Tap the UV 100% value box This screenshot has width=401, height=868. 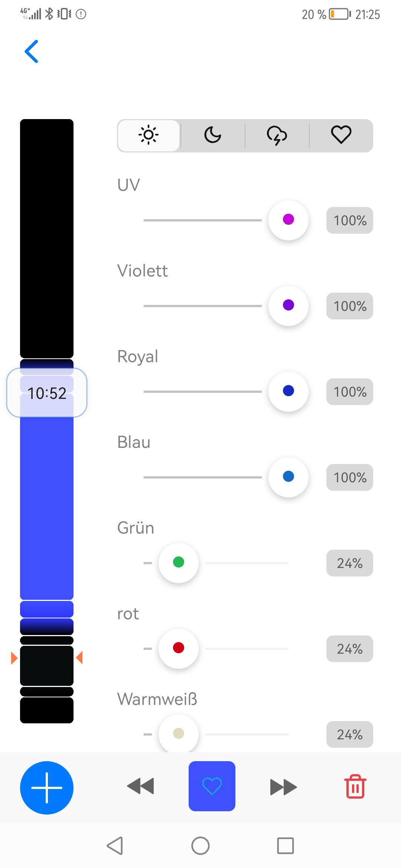click(x=349, y=220)
